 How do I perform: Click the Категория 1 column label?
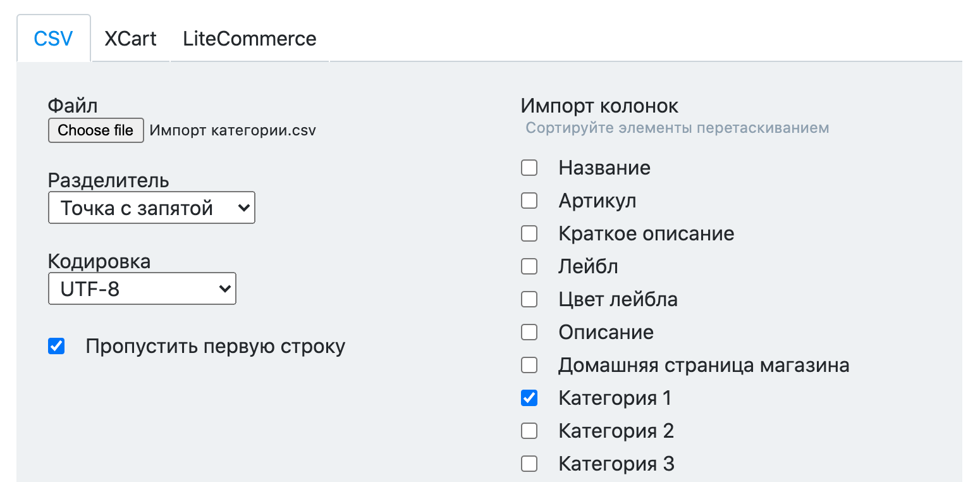[615, 398]
